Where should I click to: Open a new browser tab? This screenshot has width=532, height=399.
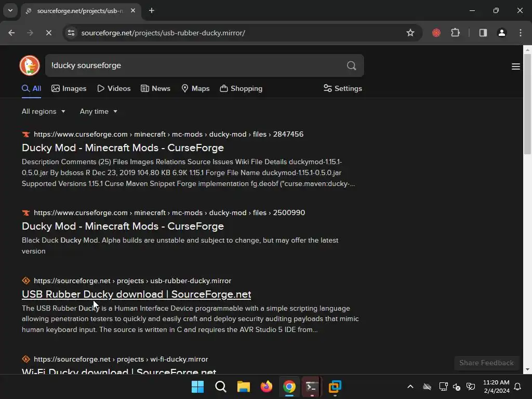pos(152,10)
